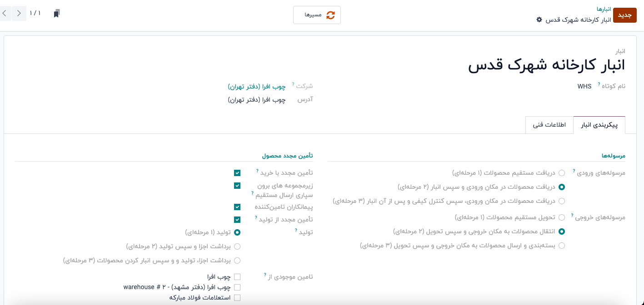Screen dimensions: 644x305
Task: Click the WHS short name field
Action: click(584, 86)
